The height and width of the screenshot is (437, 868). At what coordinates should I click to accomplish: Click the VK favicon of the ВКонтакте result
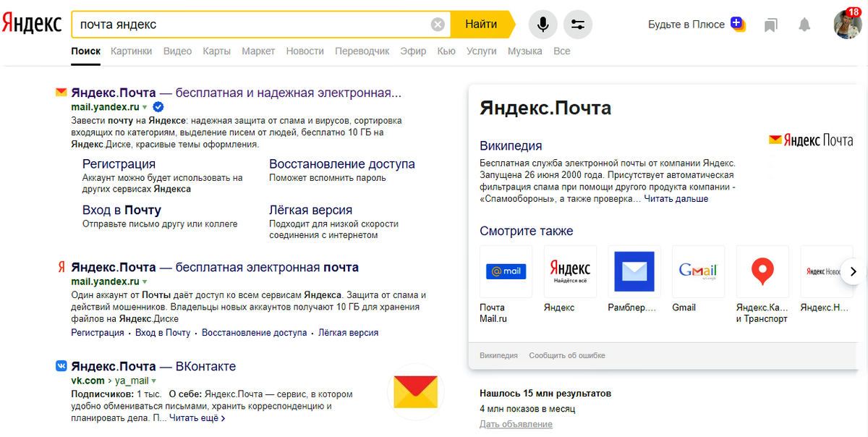61,366
